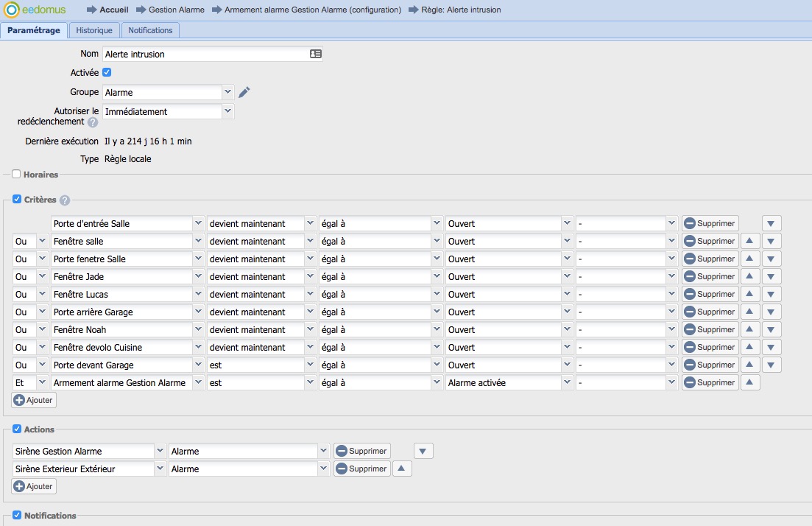Switch to the Paramétrage tab
The width and height of the screenshot is (812, 526).
click(34, 30)
